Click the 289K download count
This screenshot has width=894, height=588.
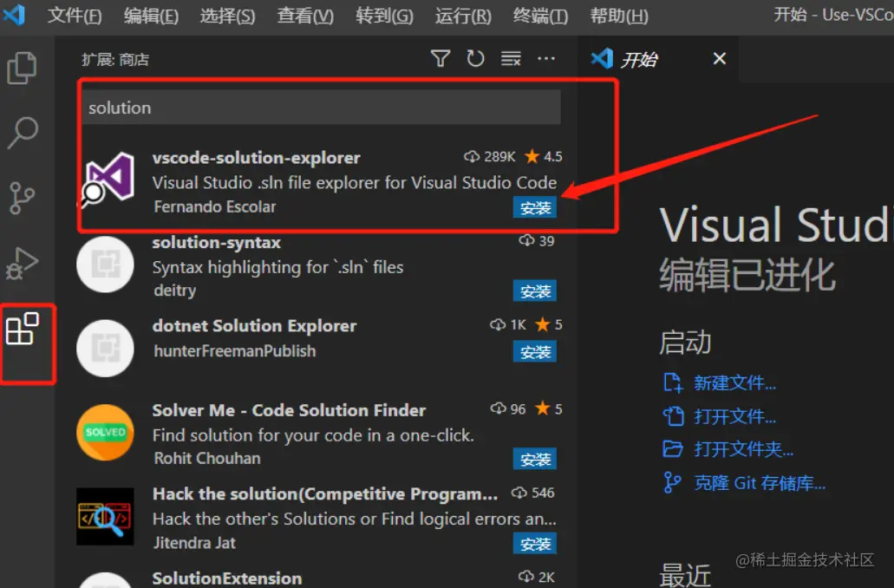coord(490,156)
